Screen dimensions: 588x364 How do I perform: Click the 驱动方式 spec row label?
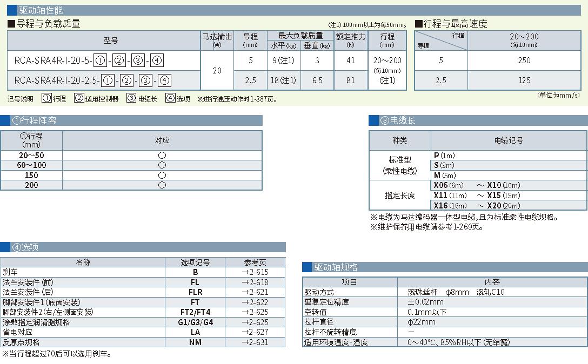[319, 292]
